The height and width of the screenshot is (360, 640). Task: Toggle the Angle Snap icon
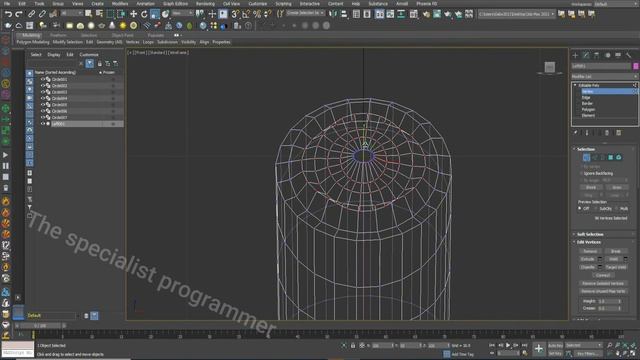pyautogui.click(x=246, y=14)
